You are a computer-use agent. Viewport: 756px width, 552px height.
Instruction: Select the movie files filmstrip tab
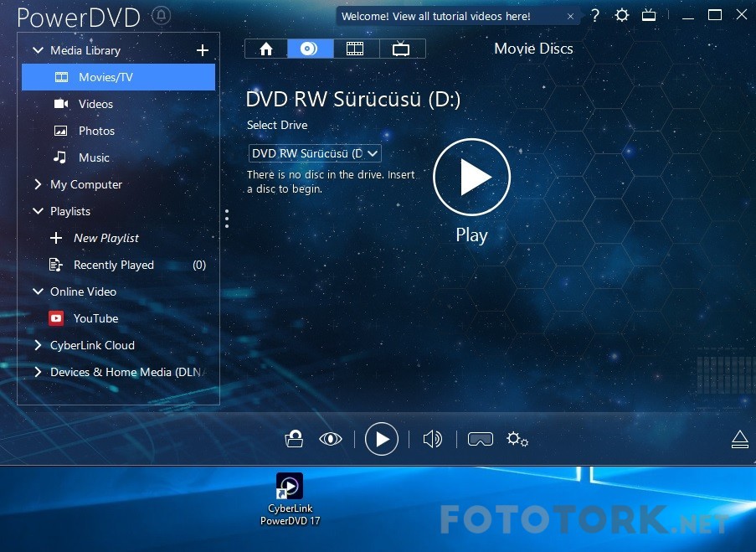click(355, 49)
